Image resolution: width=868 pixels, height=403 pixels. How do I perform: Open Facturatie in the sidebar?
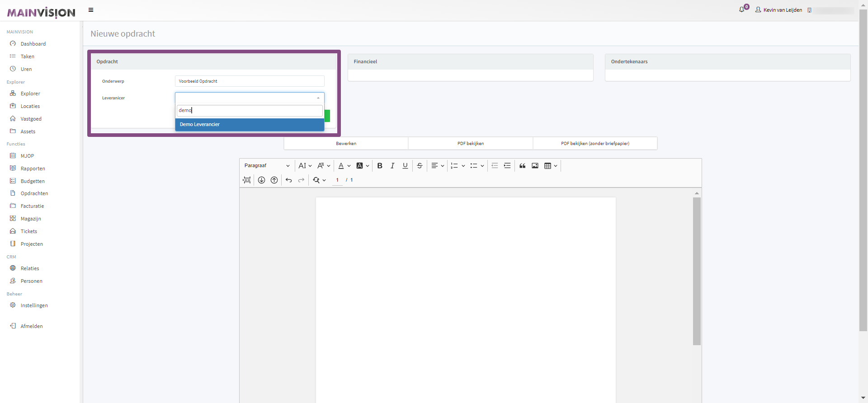pos(33,206)
